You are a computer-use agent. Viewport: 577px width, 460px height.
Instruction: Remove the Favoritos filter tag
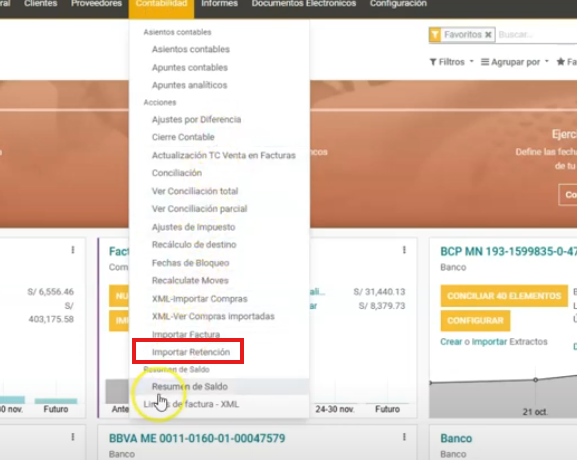(488, 35)
